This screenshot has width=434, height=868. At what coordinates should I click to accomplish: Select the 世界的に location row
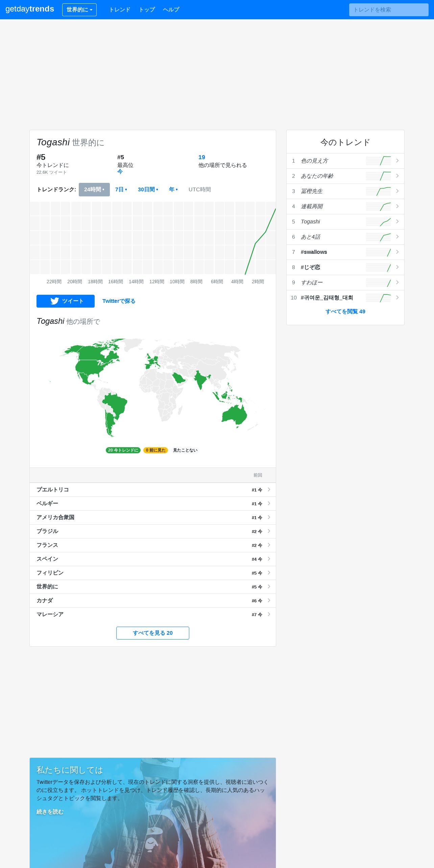[x=153, y=587]
